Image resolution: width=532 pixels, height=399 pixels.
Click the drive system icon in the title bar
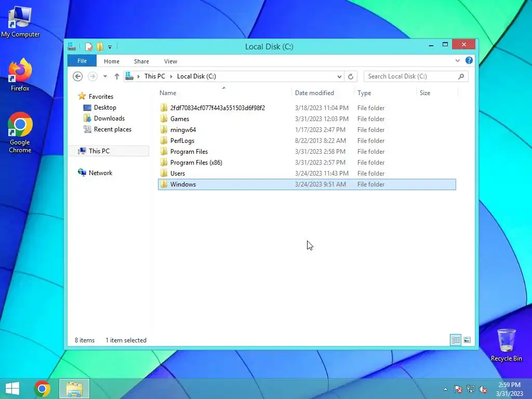72,46
